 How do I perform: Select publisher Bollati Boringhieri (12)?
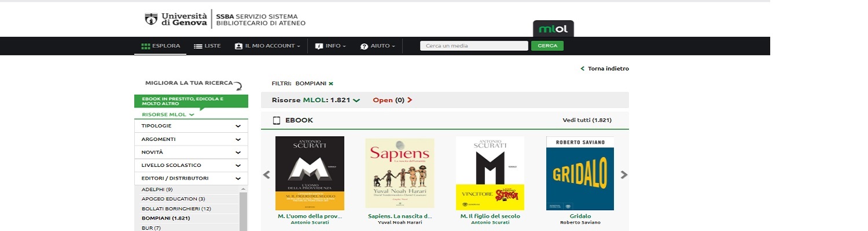[x=176, y=208]
